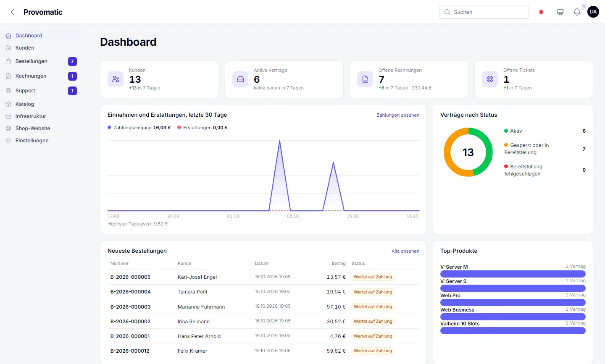Click the amount 97,10 €

point(336,307)
